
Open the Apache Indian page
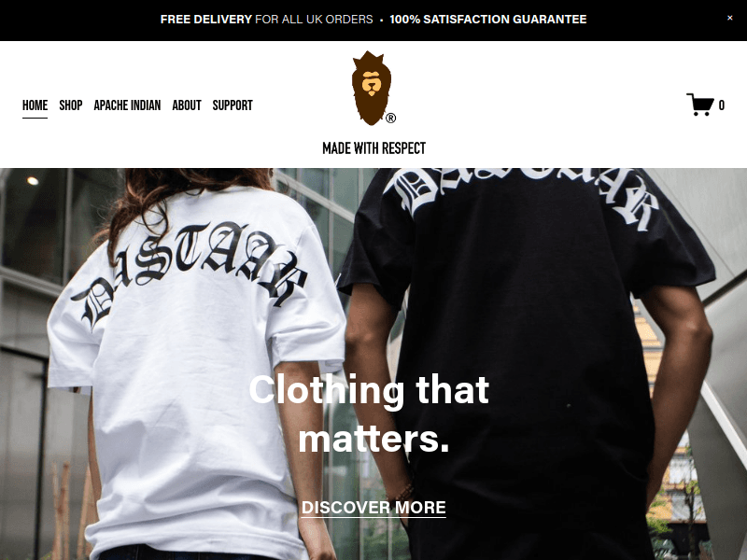[x=127, y=105]
